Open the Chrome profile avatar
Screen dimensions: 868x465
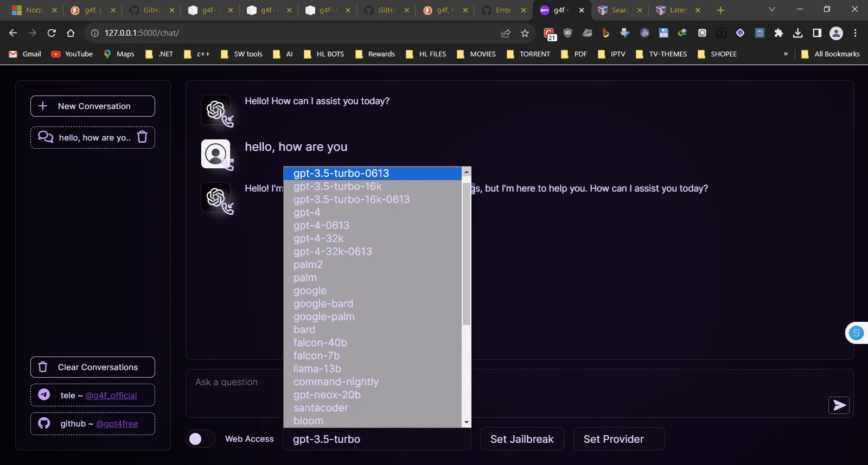pos(837,33)
